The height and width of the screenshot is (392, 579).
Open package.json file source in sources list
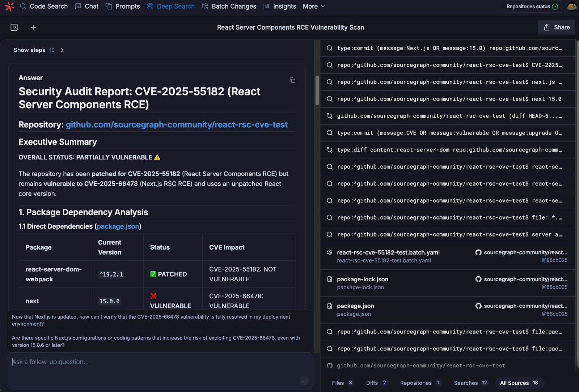pos(448,310)
